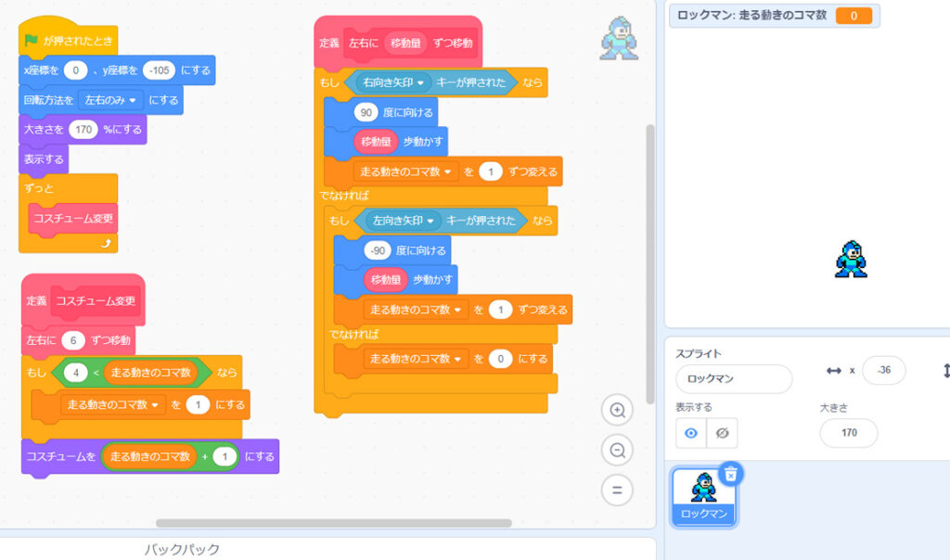Click the スプライト label

[699, 353]
